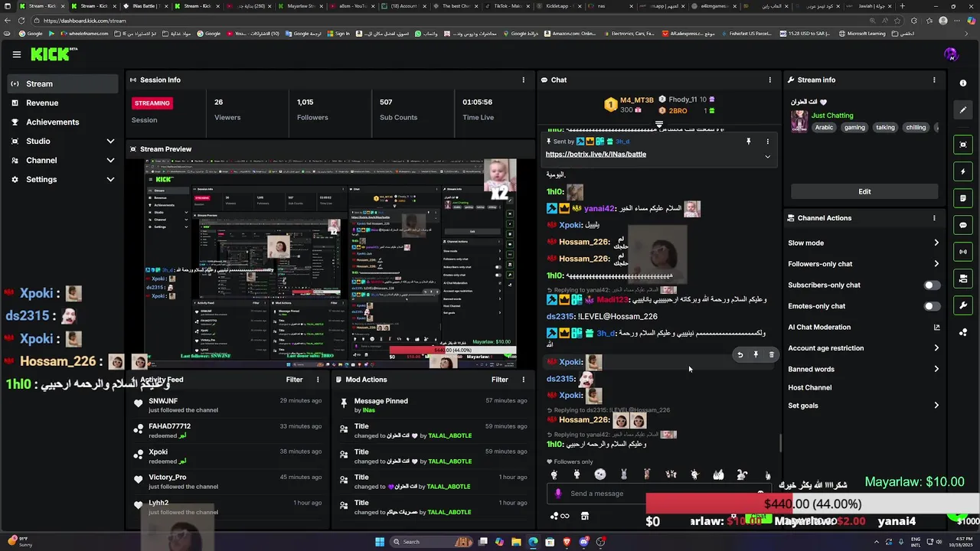980x551 pixels.
Task: Click the focus frame icon in right sidebar
Action: tap(963, 145)
